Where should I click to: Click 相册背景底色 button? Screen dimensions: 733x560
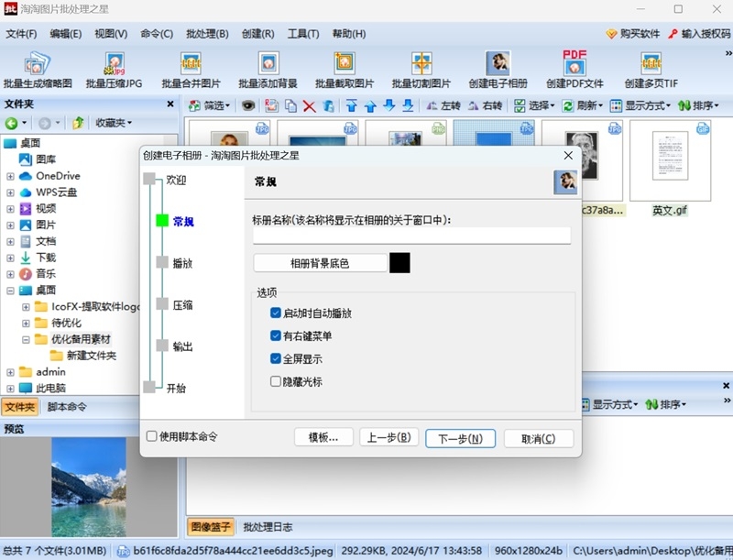pyautogui.click(x=320, y=263)
